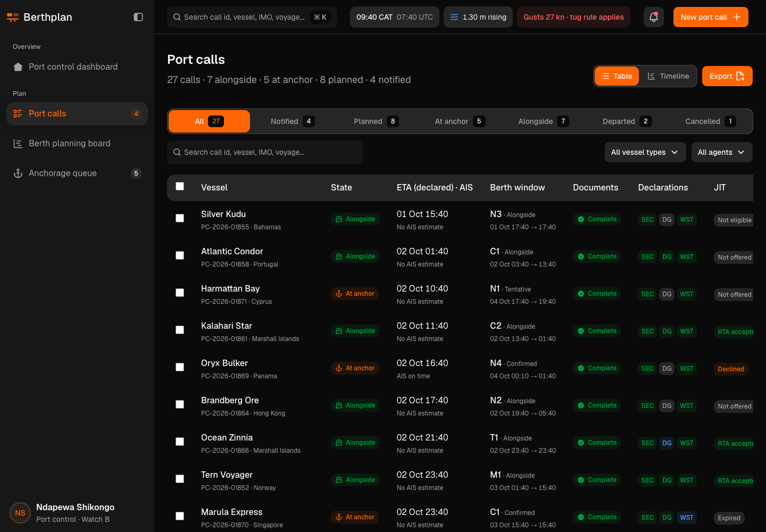Viewport: 766px width, 532px height.
Task: Tick the Kalahari Star row checkbox
Action: [180, 330]
